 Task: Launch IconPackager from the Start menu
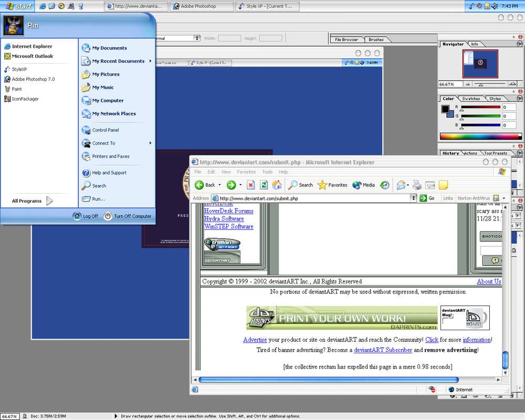(x=22, y=99)
